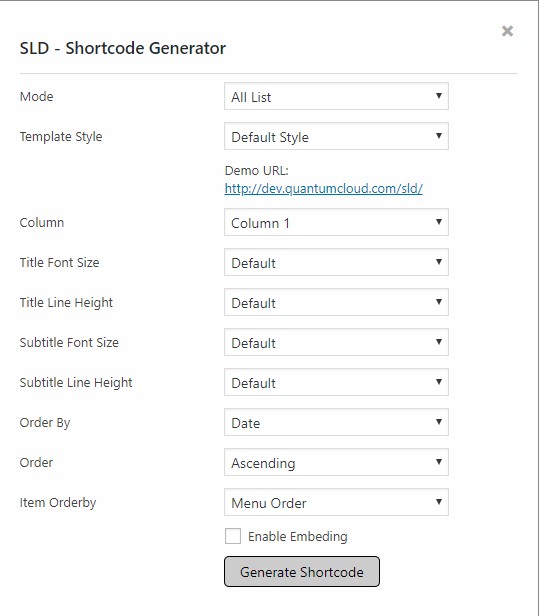
Task: Enable the Embeding checkbox
Action: point(233,536)
